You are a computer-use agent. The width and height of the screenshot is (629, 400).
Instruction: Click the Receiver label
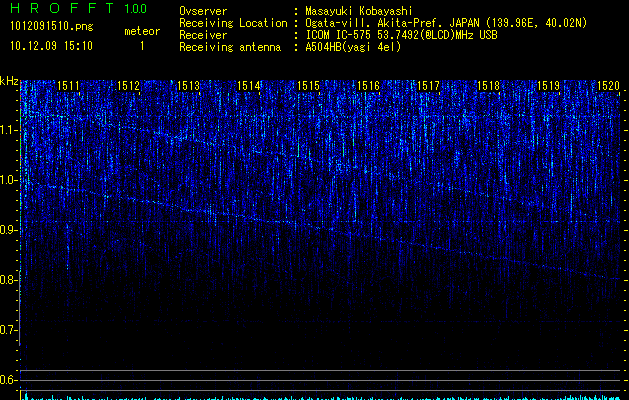(x=203, y=35)
